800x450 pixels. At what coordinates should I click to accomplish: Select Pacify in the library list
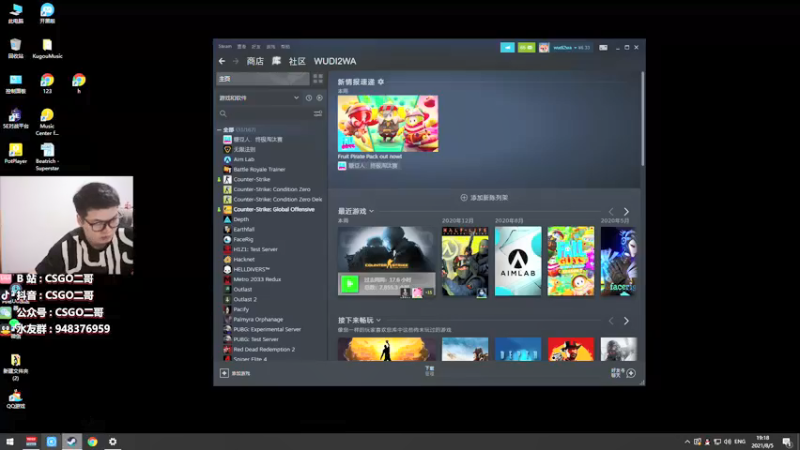pyautogui.click(x=241, y=309)
